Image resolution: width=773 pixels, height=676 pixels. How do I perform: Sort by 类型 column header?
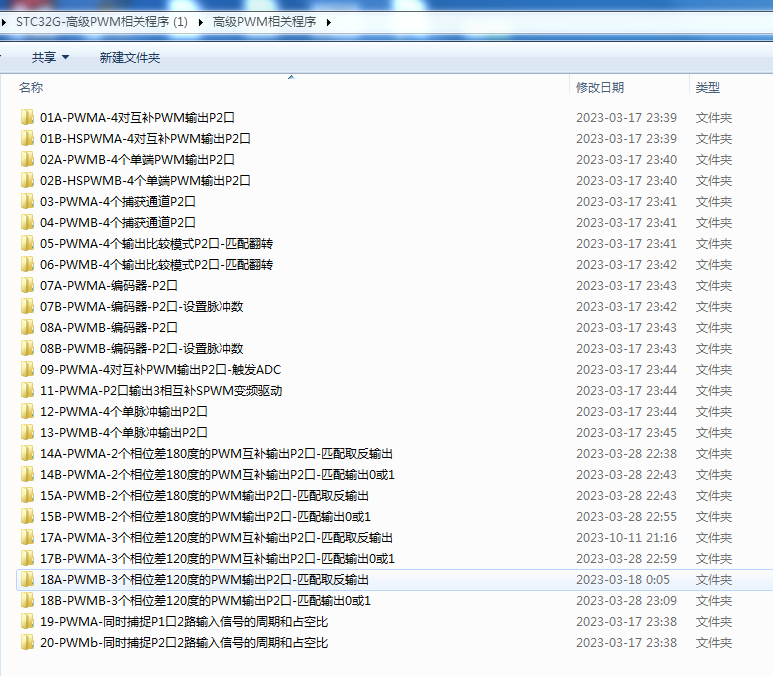pyautogui.click(x=708, y=88)
